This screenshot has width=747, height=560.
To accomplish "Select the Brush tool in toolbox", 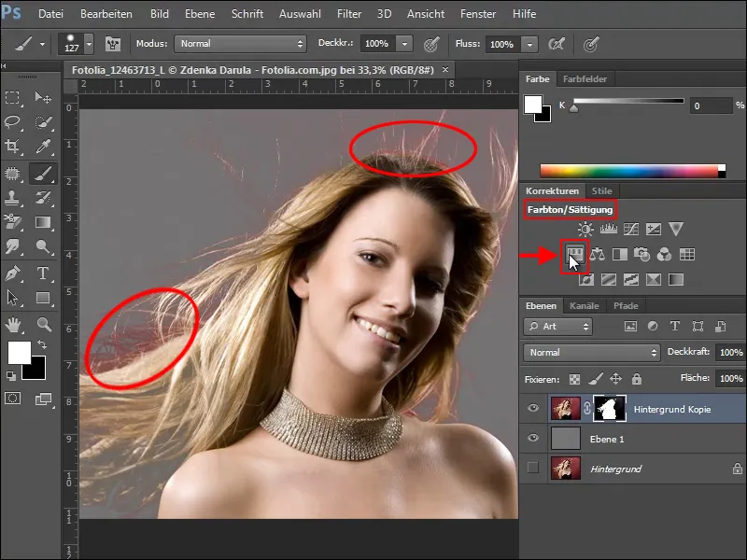I will pyautogui.click(x=43, y=174).
